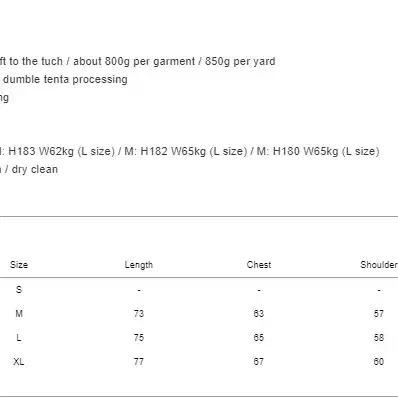Click the Chest column header
The height and width of the screenshot is (398, 398).
(x=259, y=265)
